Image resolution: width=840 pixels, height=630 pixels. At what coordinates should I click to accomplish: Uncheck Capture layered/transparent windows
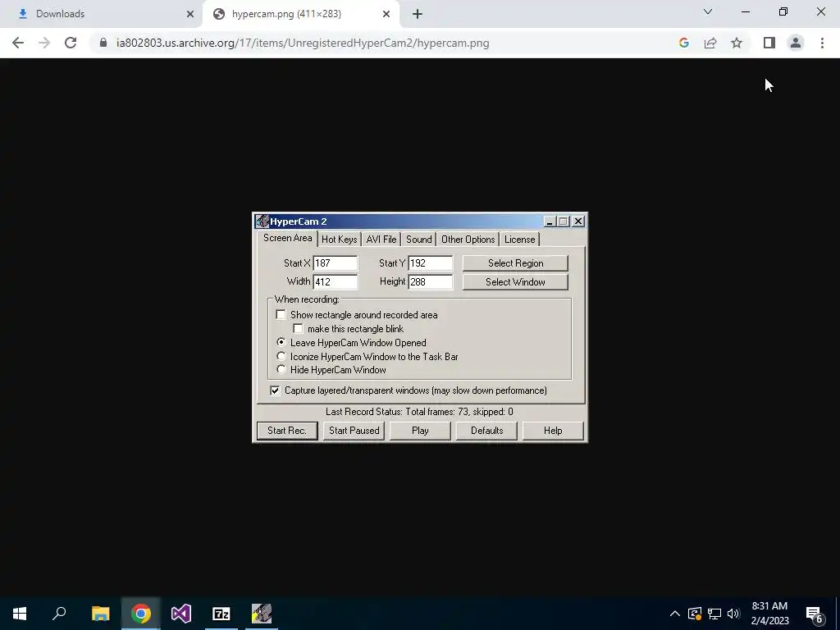pos(275,390)
